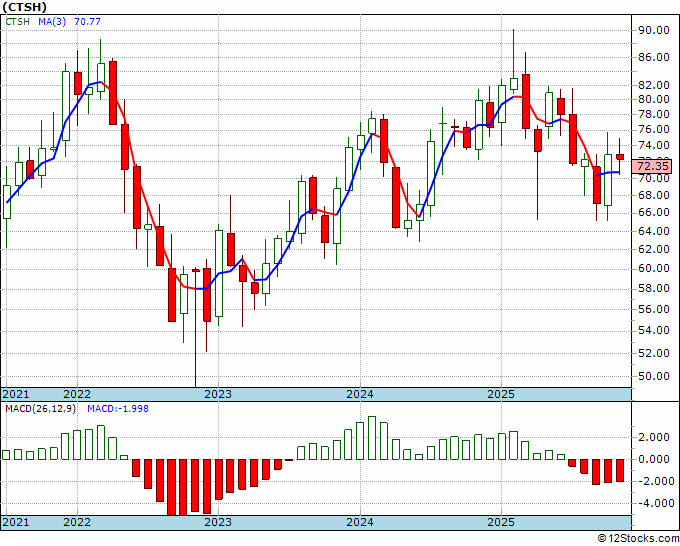Click the 64.00 price axis label
Image resolution: width=680 pixels, height=546 pixels.
(654, 231)
